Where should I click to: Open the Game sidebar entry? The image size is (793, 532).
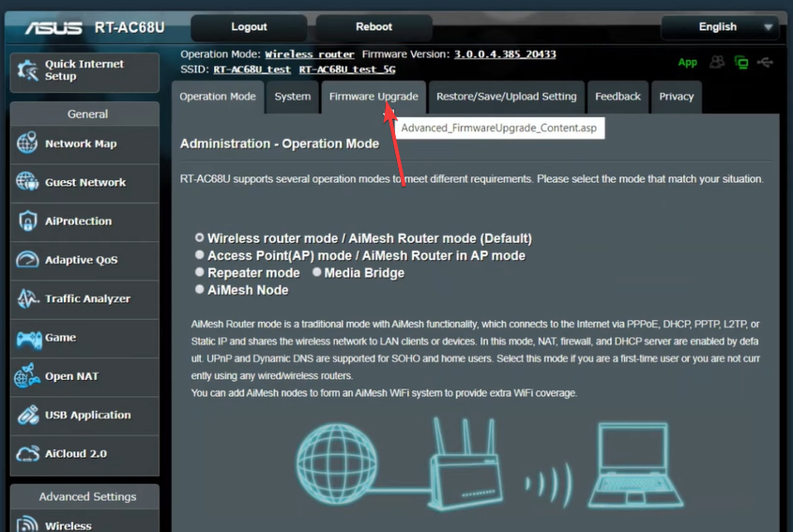tap(85, 339)
